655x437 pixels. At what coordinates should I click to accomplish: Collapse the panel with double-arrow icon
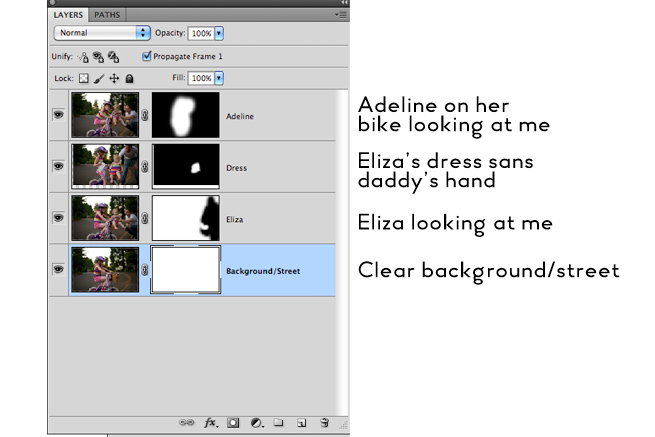(x=344, y=3)
